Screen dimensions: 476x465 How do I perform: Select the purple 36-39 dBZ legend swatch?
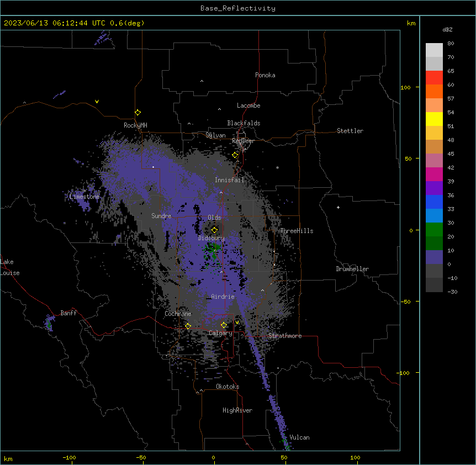point(434,188)
